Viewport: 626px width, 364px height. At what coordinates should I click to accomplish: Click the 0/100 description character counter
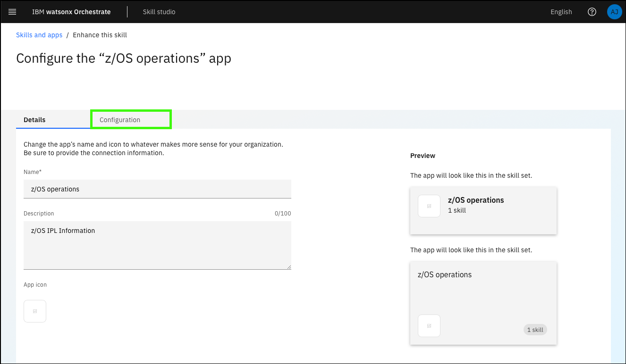[x=283, y=214]
